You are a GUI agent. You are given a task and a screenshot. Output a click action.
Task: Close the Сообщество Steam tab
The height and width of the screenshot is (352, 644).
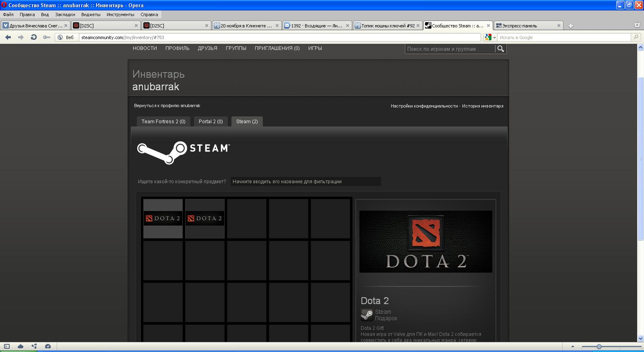tap(488, 25)
